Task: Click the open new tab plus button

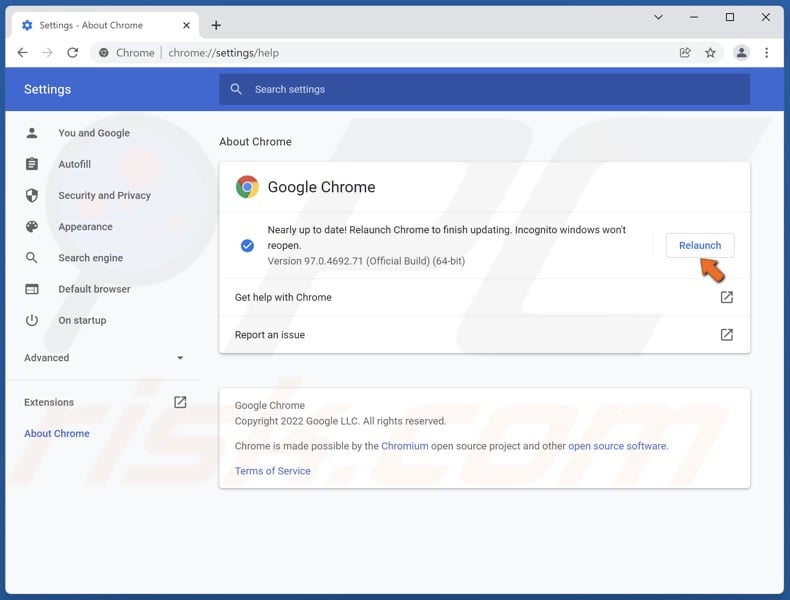Action: [x=216, y=25]
